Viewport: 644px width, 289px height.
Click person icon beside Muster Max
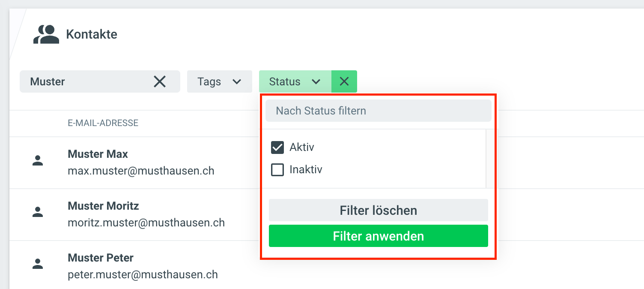coord(38,161)
